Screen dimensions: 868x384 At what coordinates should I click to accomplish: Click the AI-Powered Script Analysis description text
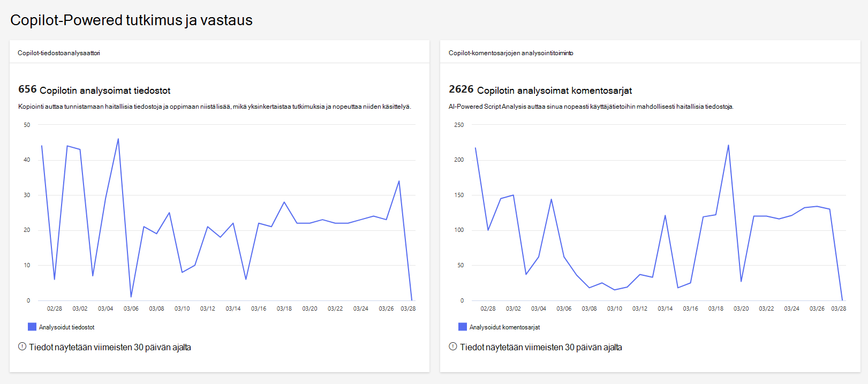point(591,107)
